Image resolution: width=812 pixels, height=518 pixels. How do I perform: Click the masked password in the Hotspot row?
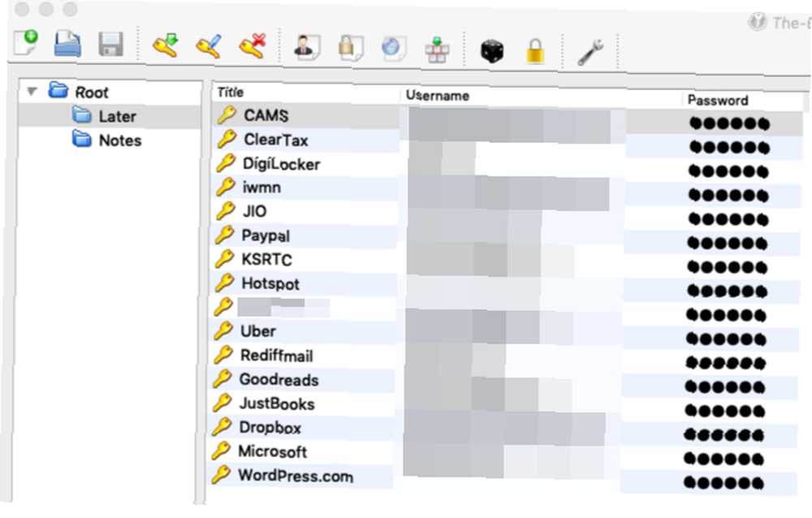727,291
